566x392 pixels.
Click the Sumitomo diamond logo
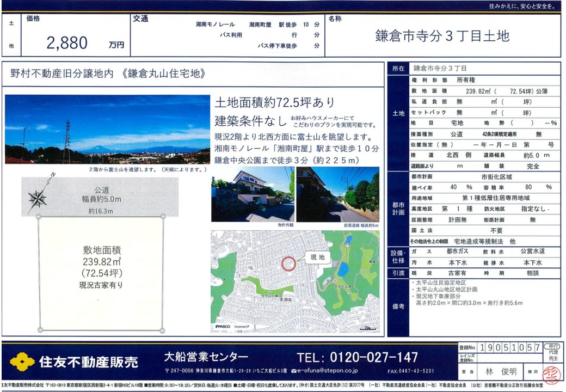click(x=22, y=362)
